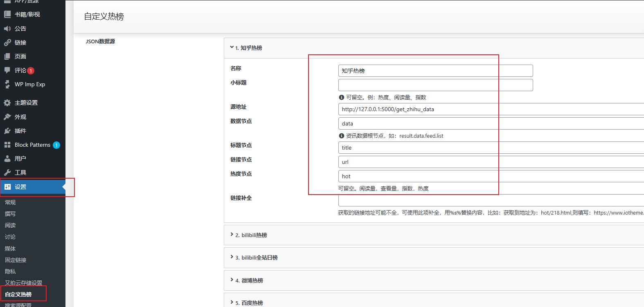The image size is (644, 307).
Task: Click the Links chain icon
Action: click(x=7, y=43)
